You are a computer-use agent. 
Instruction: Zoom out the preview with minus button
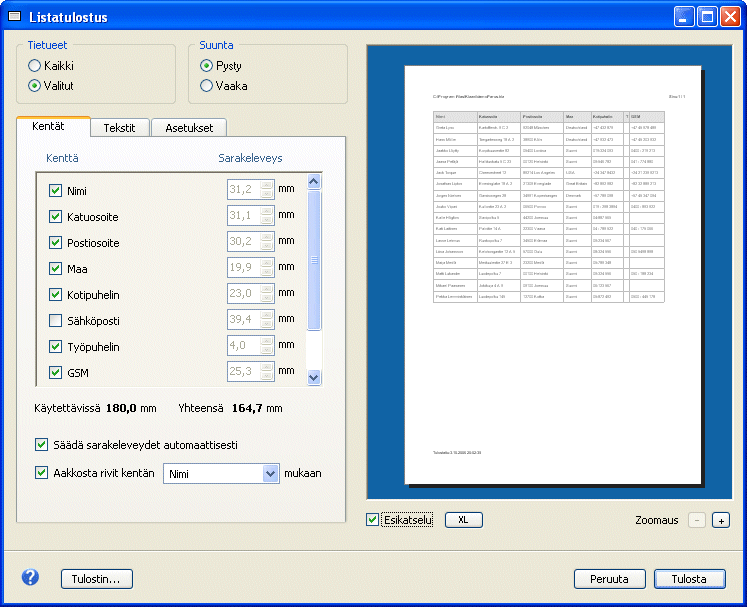tap(697, 520)
